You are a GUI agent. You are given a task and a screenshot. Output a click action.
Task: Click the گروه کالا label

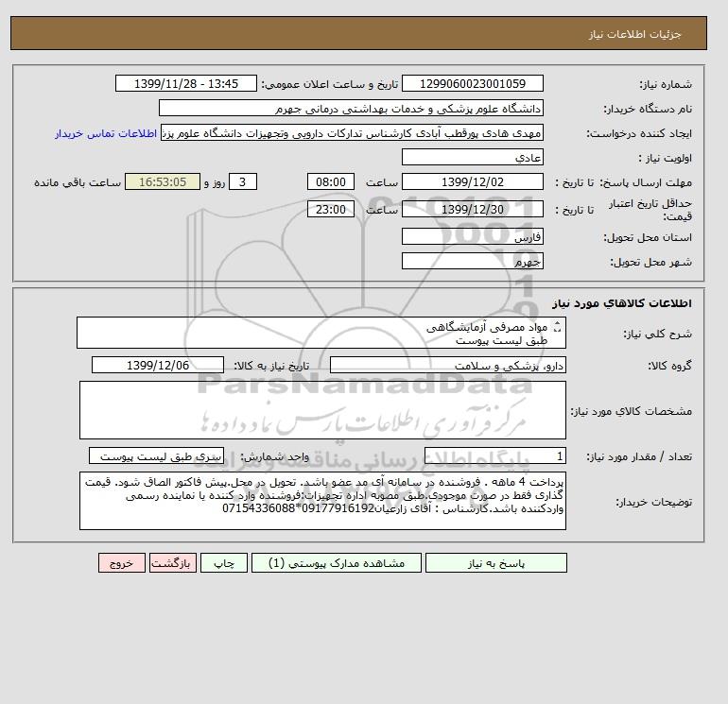click(670, 366)
